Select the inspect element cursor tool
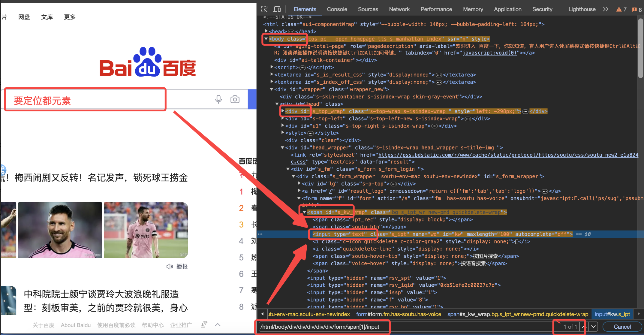644x335 pixels. point(264,9)
